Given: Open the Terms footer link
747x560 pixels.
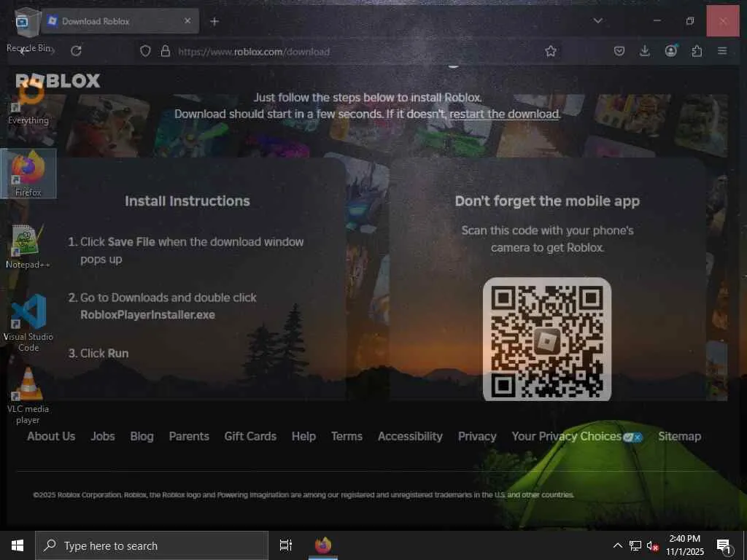Looking at the screenshot, I should (347, 436).
